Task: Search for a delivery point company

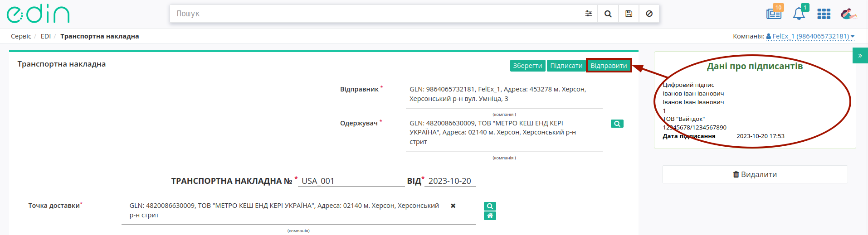Action: click(490, 206)
